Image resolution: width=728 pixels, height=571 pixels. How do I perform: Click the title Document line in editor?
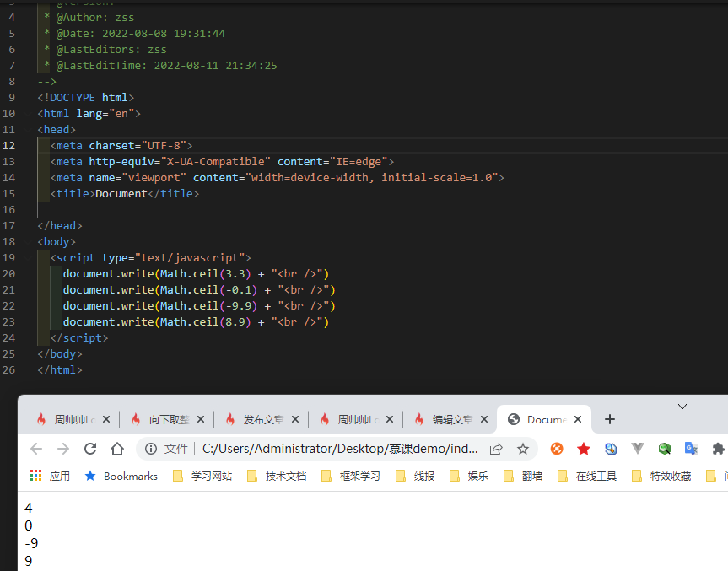click(x=125, y=194)
